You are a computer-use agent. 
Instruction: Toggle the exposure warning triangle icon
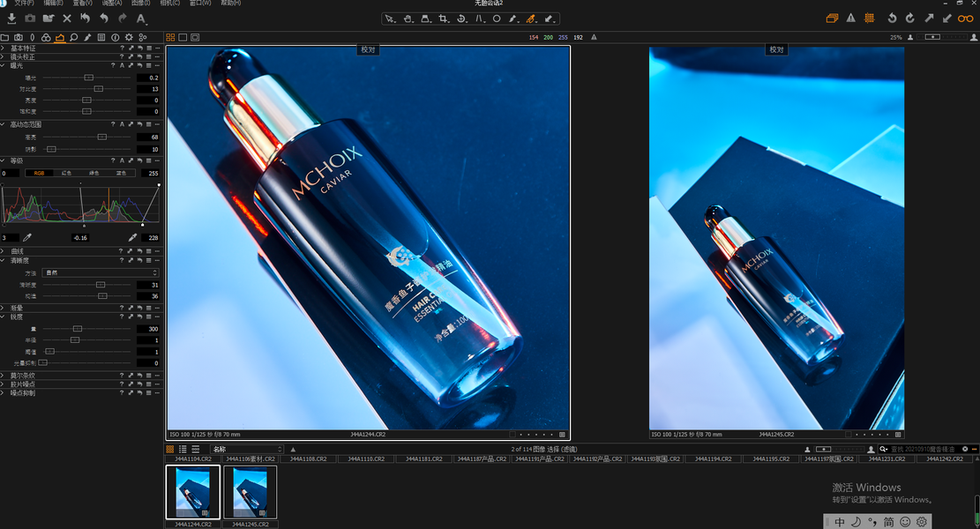(850, 19)
